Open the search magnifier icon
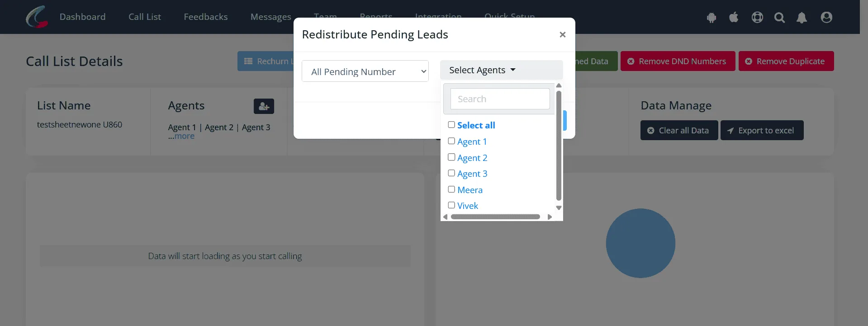This screenshot has width=868, height=326. 779,18
